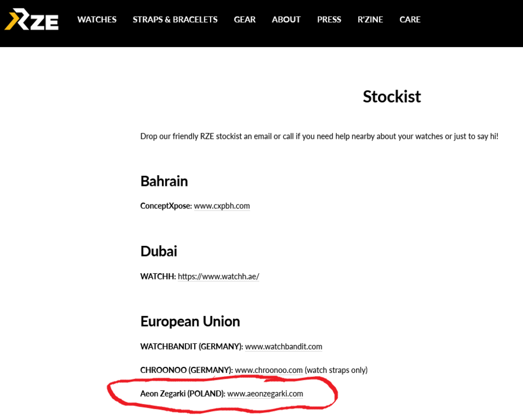The width and height of the screenshot is (523, 420).
Task: Open the CHROONOO watch straps link
Action: tap(268, 370)
